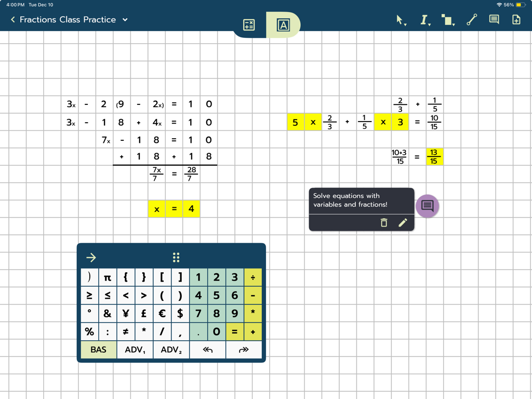Tap the purple speech bubble comment marker
This screenshot has width=532, height=399.
pos(427,206)
